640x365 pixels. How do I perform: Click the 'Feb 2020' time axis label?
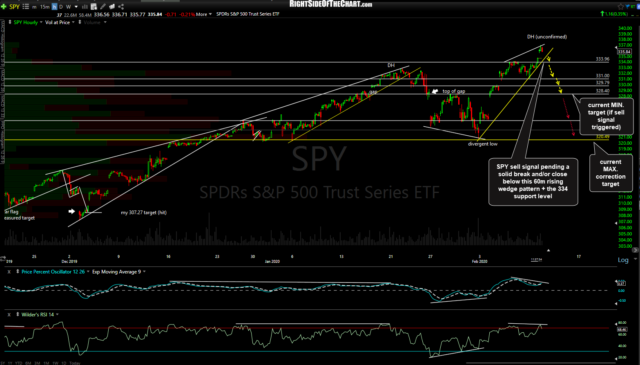[479, 261]
